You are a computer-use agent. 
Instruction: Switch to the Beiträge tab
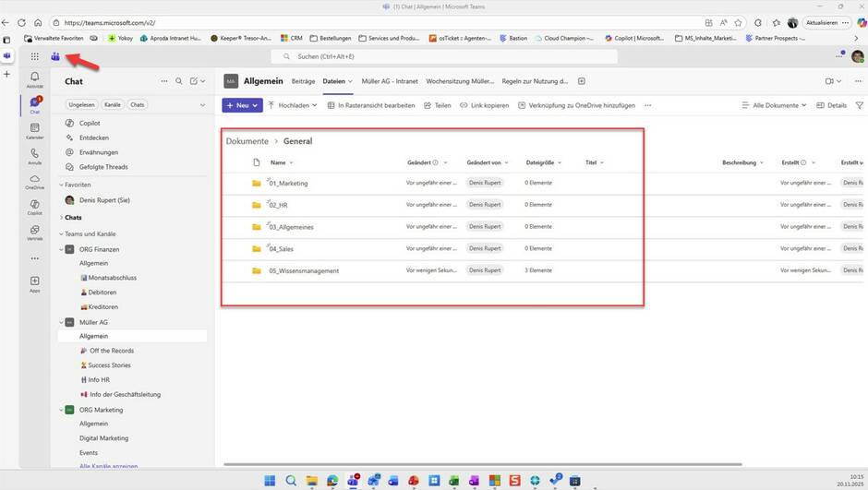(x=304, y=81)
